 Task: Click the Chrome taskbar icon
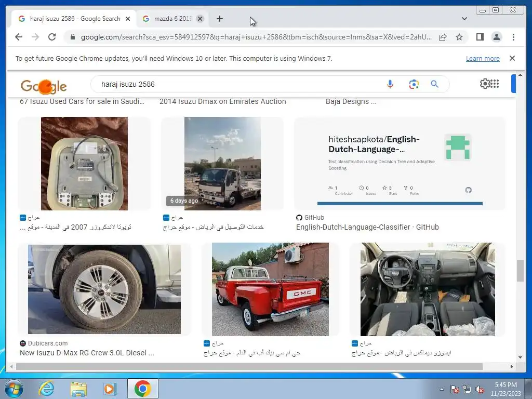(x=142, y=389)
